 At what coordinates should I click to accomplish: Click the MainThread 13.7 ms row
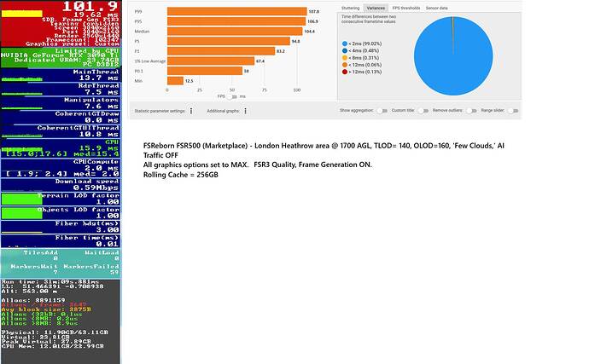click(61, 75)
